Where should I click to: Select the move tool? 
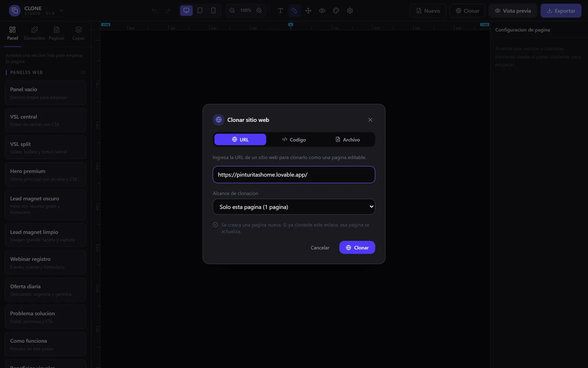[308, 11]
